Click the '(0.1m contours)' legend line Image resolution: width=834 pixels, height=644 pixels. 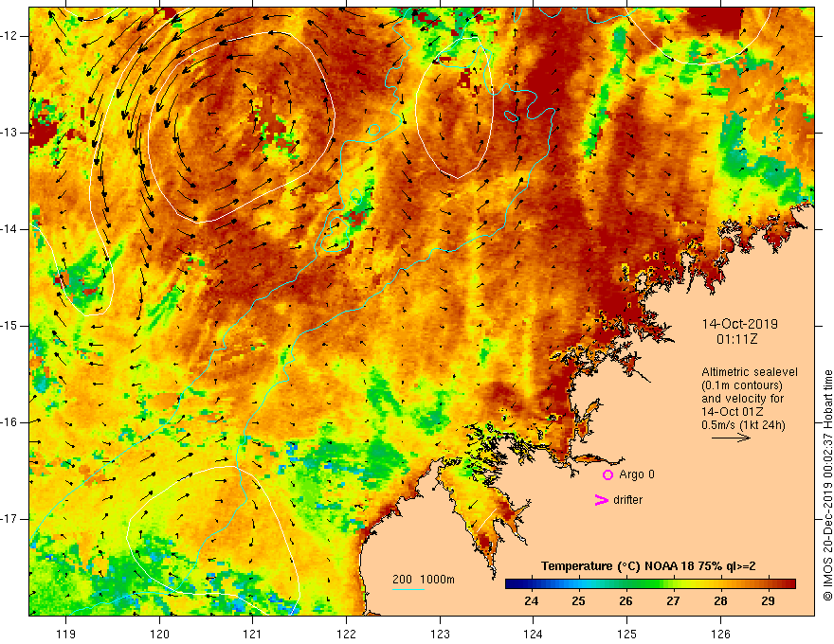click(x=742, y=385)
